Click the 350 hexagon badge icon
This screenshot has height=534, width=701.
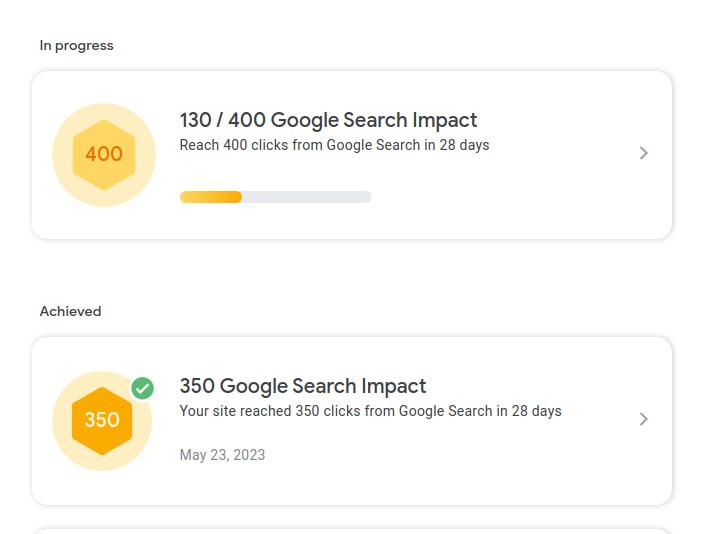point(102,420)
